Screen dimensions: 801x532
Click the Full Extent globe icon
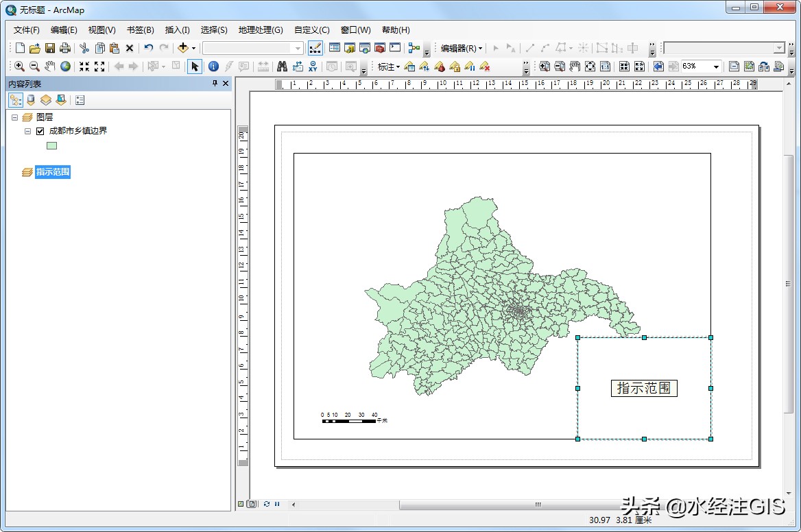click(64, 66)
